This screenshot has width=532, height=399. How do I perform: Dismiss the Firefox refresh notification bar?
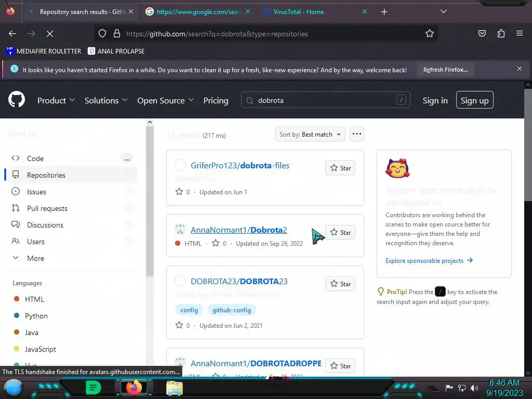[x=520, y=69]
